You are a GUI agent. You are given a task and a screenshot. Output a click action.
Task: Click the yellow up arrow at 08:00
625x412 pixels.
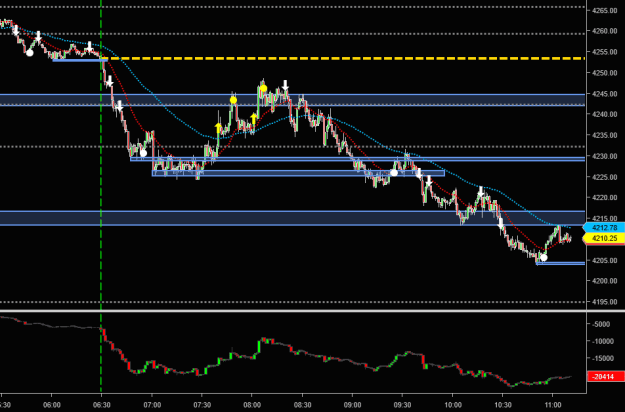coord(254,118)
